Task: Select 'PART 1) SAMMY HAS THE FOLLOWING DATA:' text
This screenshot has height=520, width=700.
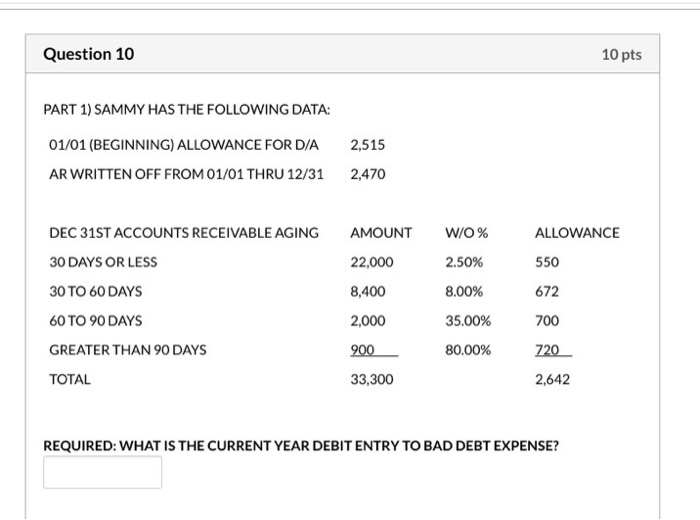Action: (x=187, y=109)
